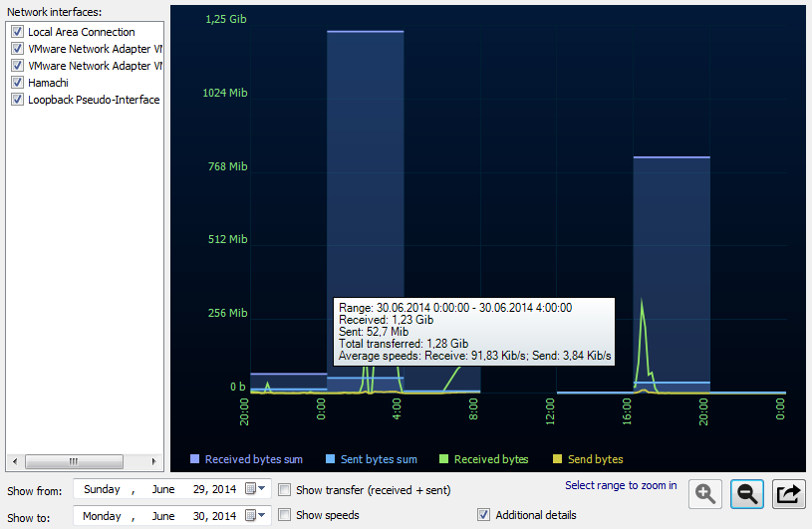812x529 pixels.
Task: Disable the Loopback Pseudo-Interface checkbox
Action: point(17,100)
